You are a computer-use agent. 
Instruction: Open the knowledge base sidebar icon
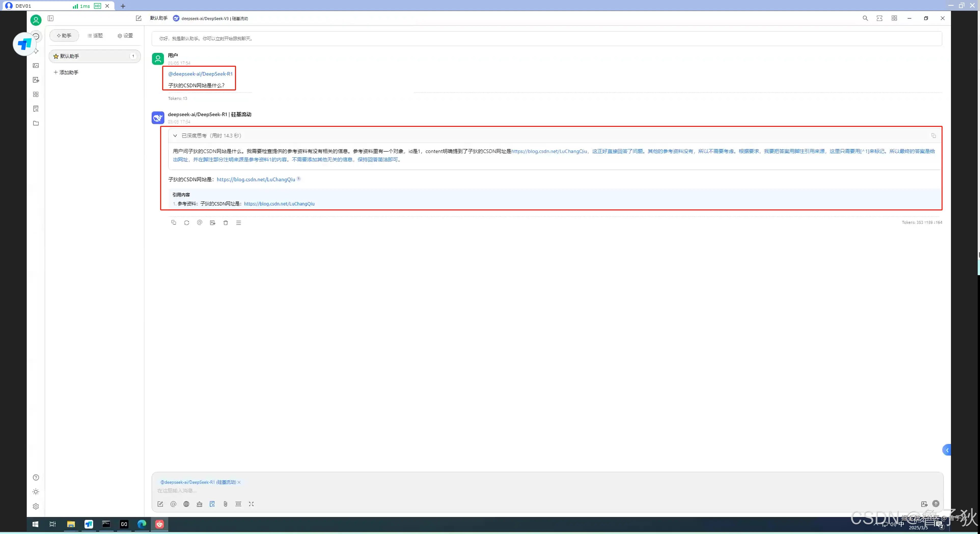pos(36,109)
